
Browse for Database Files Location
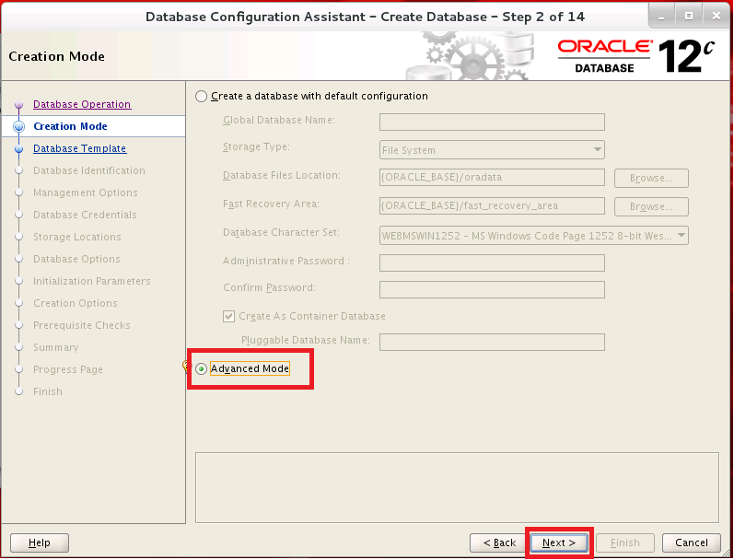651,179
